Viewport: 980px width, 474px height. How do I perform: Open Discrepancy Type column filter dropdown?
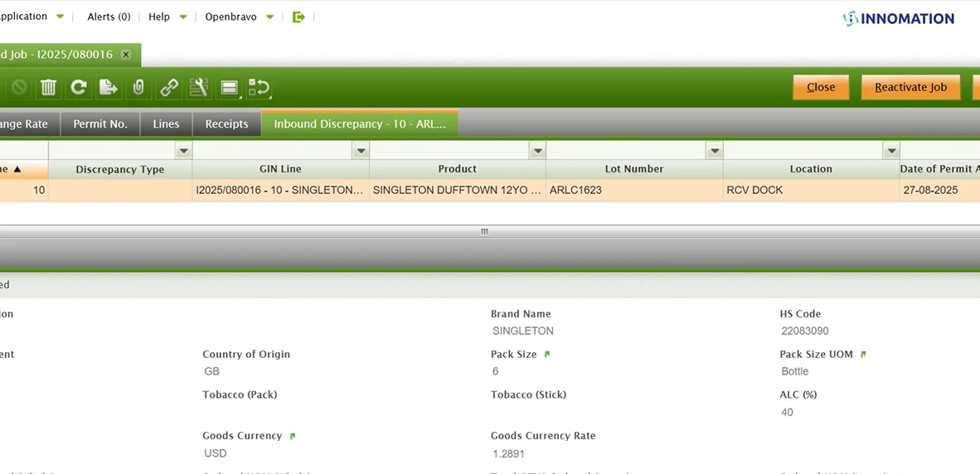tap(183, 151)
